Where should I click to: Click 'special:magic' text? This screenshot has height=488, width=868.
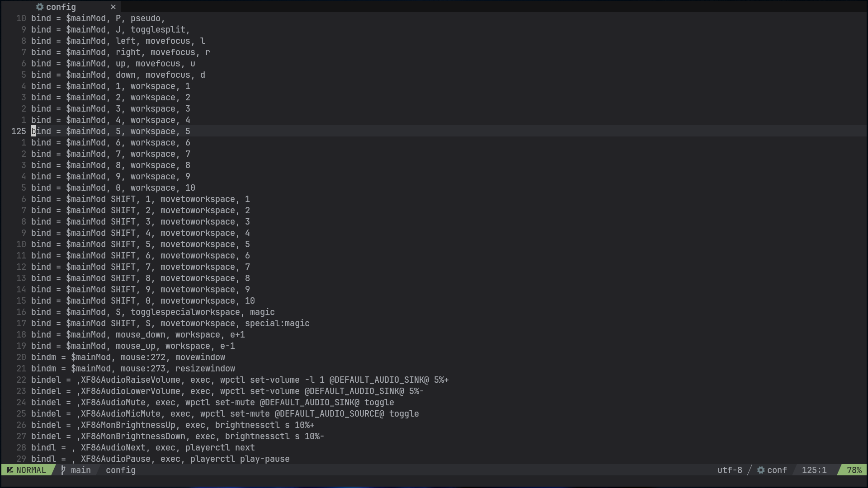click(x=277, y=323)
